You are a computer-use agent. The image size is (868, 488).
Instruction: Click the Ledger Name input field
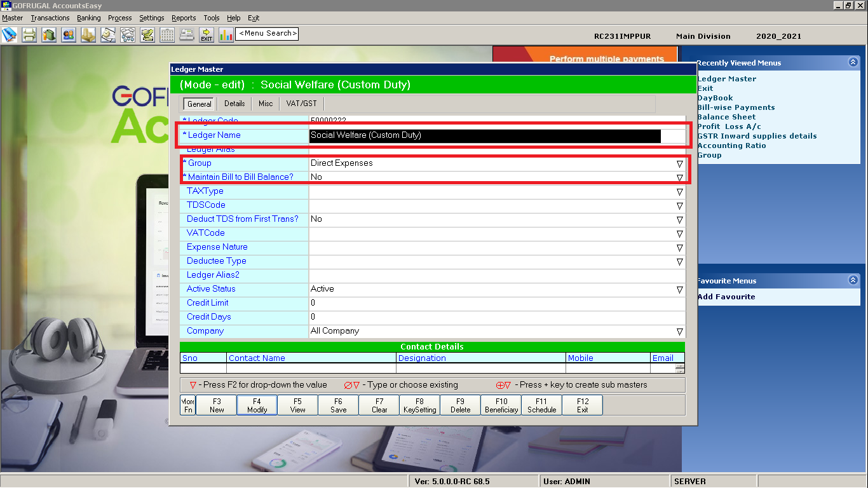click(x=497, y=135)
